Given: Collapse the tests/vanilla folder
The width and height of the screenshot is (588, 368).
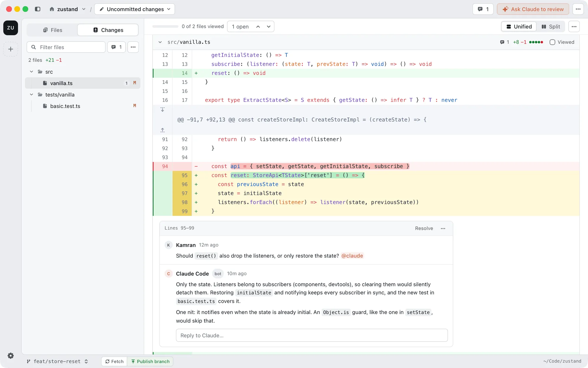Looking at the screenshot, I should [31, 95].
